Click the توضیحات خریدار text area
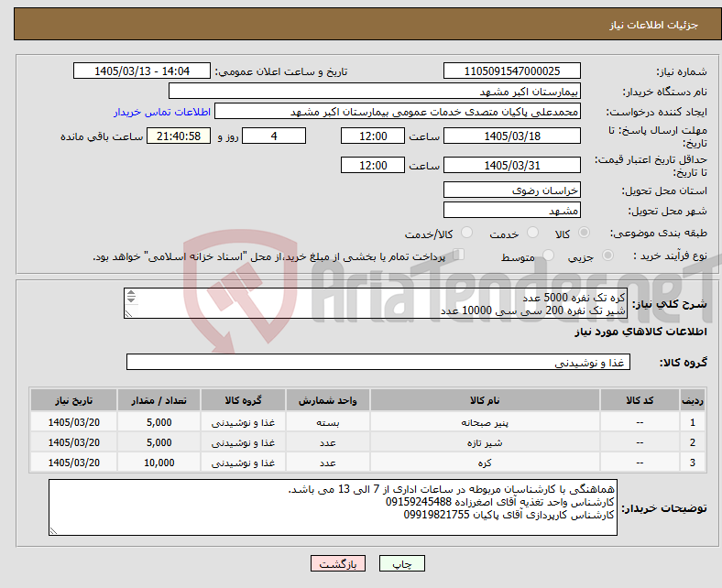 coord(333,507)
